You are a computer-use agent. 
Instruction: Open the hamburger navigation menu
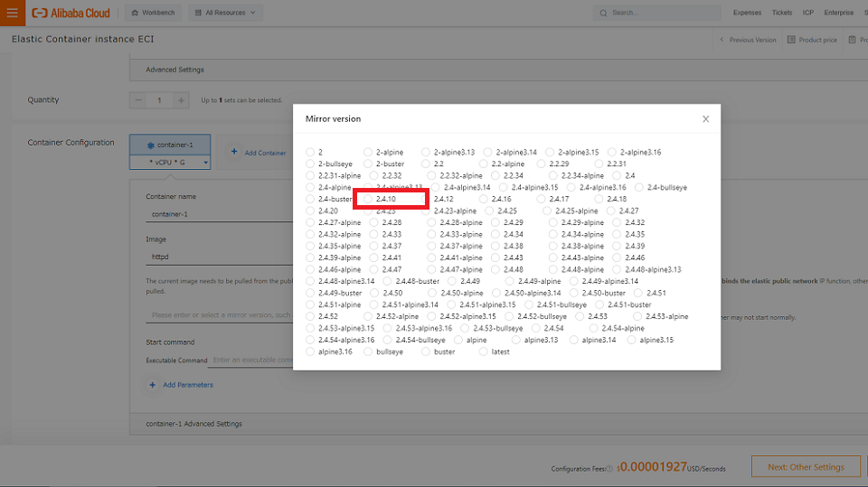coord(12,13)
